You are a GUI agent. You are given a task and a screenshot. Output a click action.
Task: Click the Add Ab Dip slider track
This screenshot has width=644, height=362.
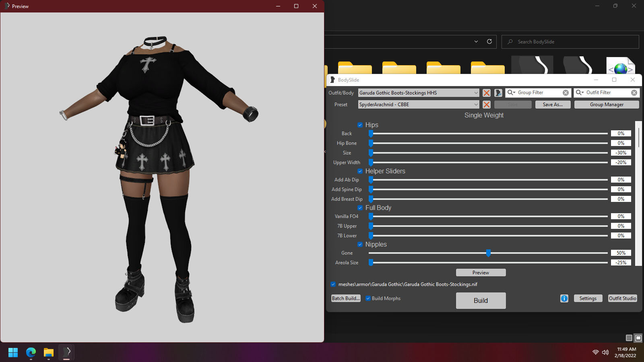coord(488,180)
